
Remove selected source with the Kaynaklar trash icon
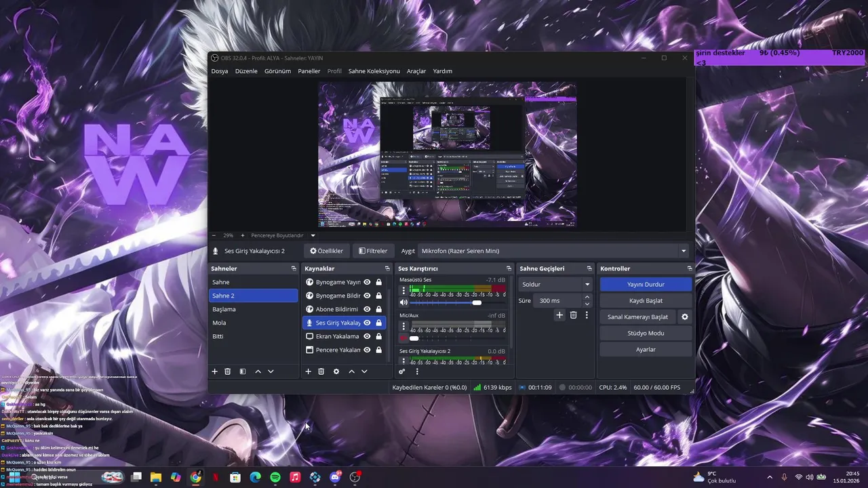pyautogui.click(x=321, y=371)
